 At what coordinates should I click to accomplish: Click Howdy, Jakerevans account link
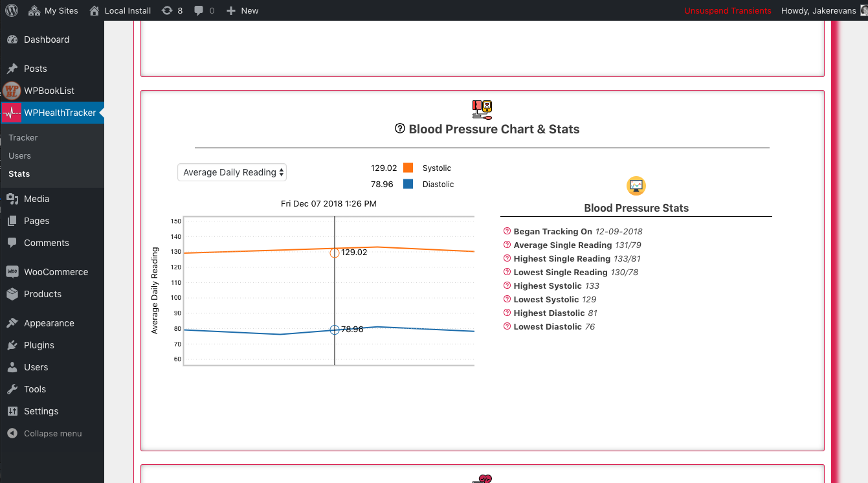click(819, 10)
